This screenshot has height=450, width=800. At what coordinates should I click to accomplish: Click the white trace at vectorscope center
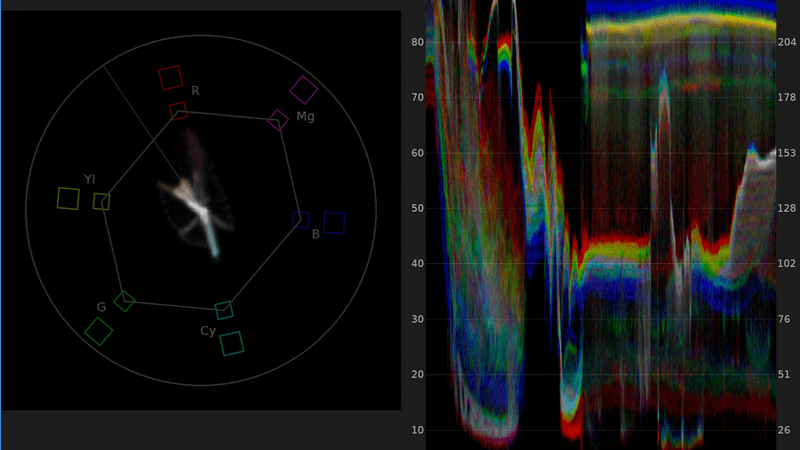[200, 211]
